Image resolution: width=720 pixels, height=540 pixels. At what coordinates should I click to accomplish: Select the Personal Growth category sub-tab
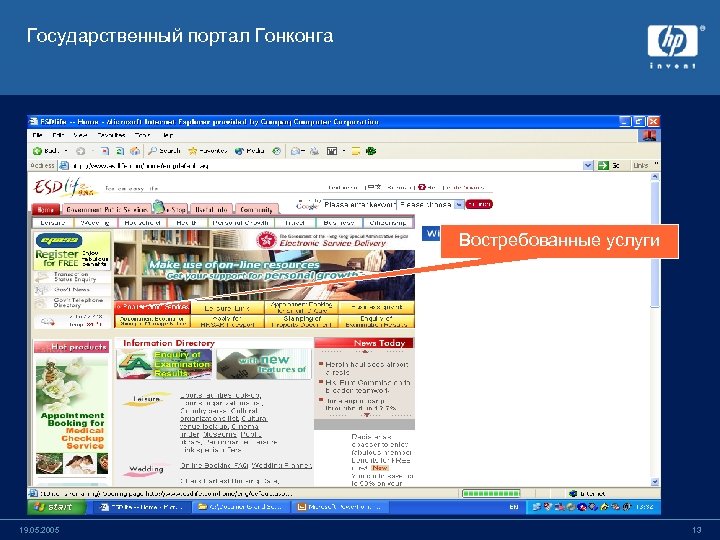point(240,223)
